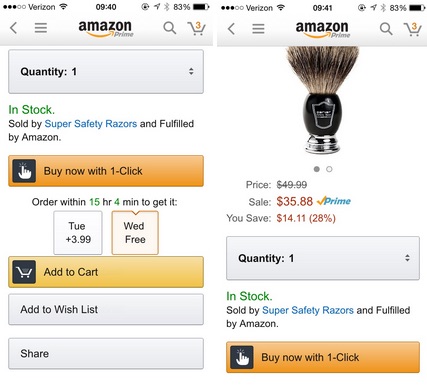Open Quantity dropdown in the left screen
The width and height of the screenshot is (427, 388).
click(x=106, y=72)
